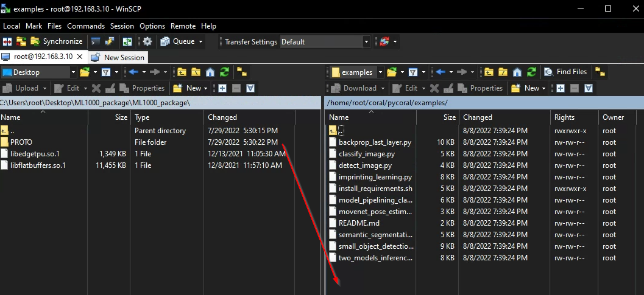Open the local Desktop drive dropdown

coord(39,72)
